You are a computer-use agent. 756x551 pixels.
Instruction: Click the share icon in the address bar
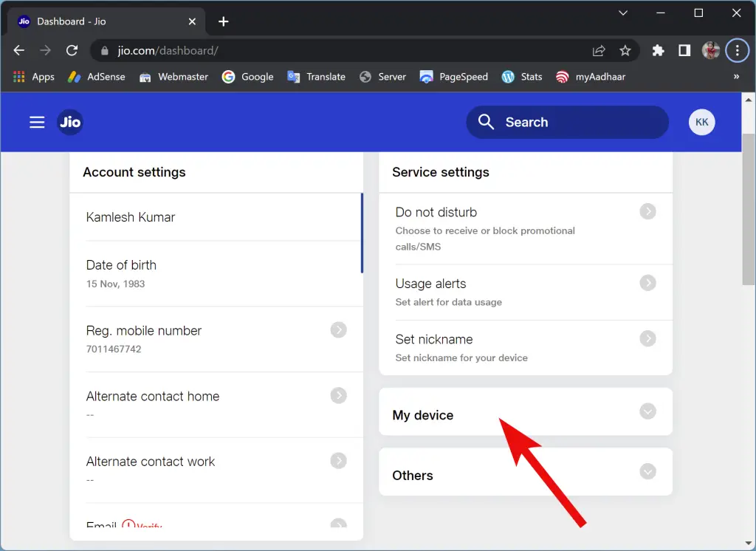(599, 50)
